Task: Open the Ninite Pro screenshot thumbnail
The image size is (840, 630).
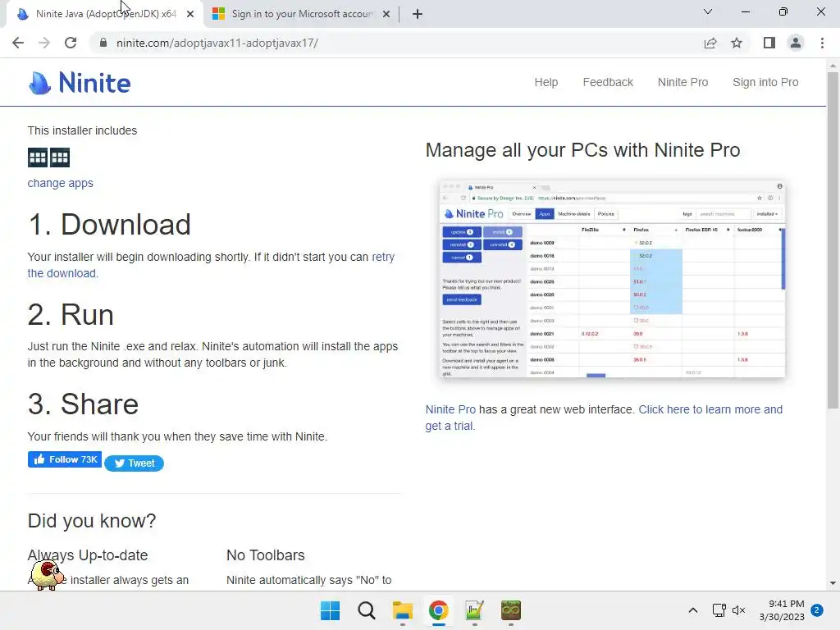Action: [612, 279]
